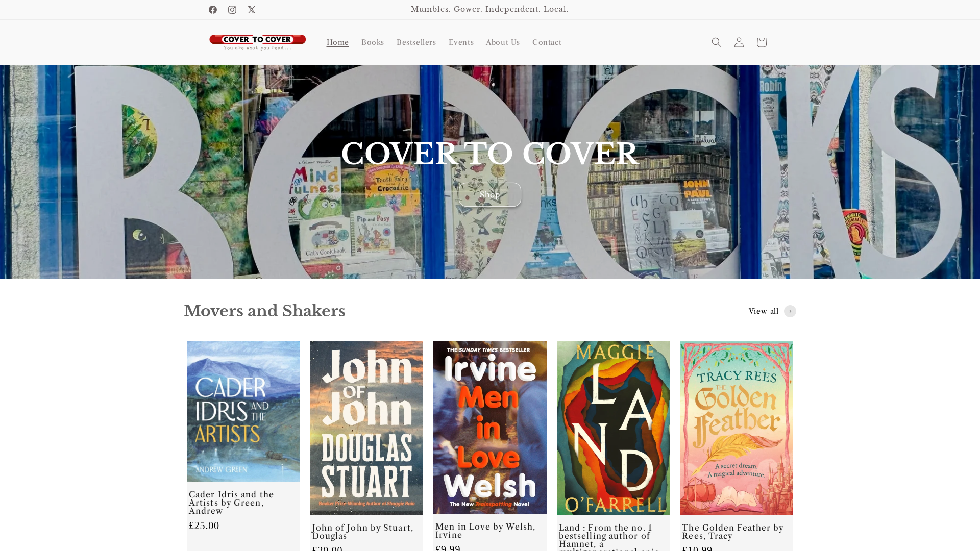980x551 pixels.
Task: Open the X (Twitter) icon
Action: [252, 10]
